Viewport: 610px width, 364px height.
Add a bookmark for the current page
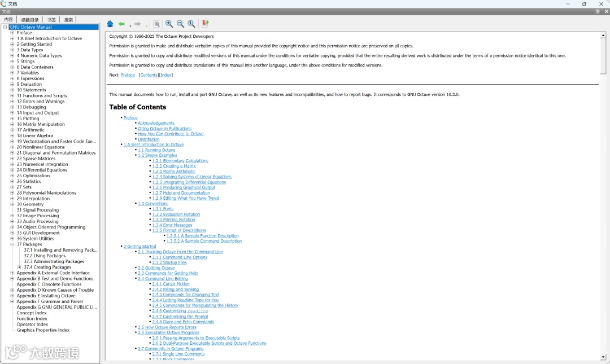click(x=206, y=24)
